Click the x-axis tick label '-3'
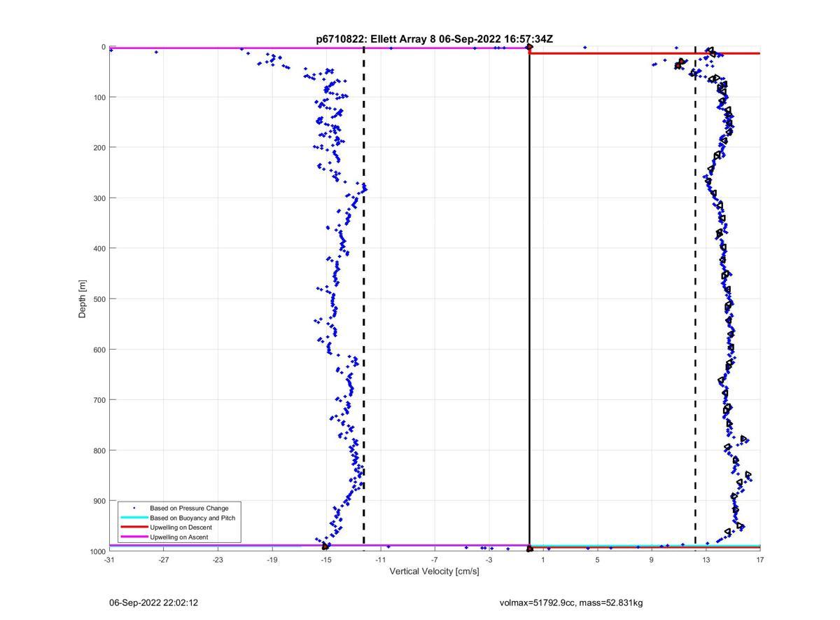 tap(489, 560)
